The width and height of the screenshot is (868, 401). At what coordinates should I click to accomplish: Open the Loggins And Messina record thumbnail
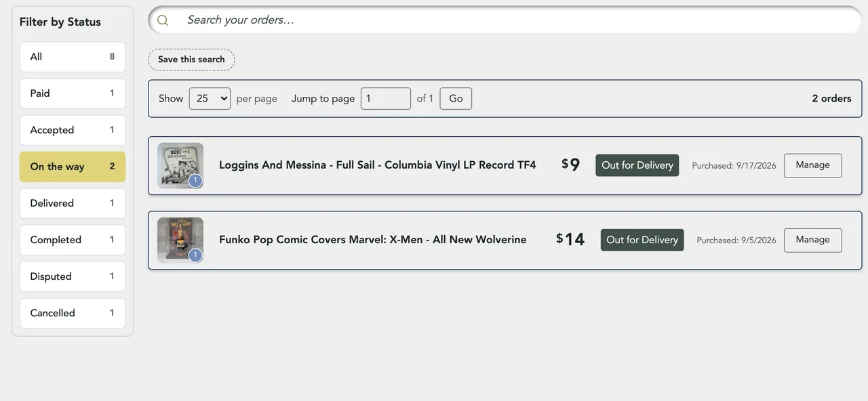pyautogui.click(x=180, y=165)
